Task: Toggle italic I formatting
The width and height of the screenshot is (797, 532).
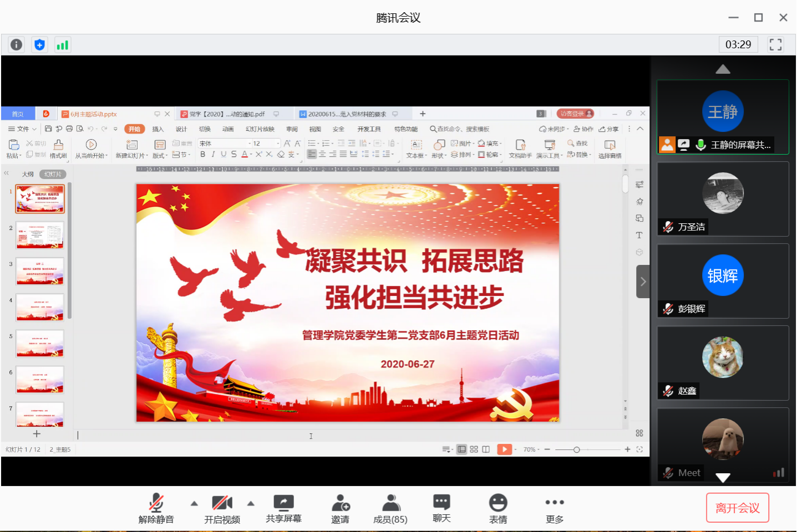Action: point(213,155)
